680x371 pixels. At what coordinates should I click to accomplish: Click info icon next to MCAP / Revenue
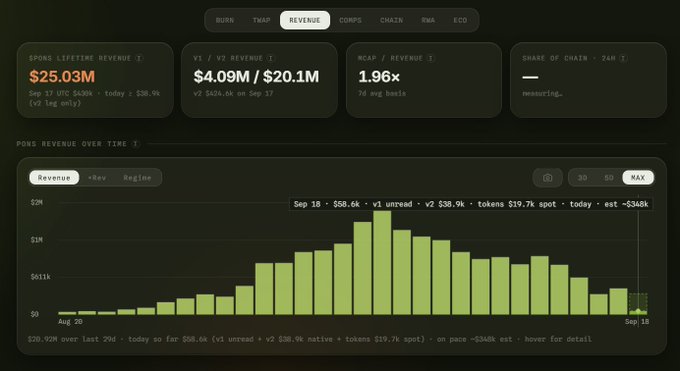(x=431, y=58)
